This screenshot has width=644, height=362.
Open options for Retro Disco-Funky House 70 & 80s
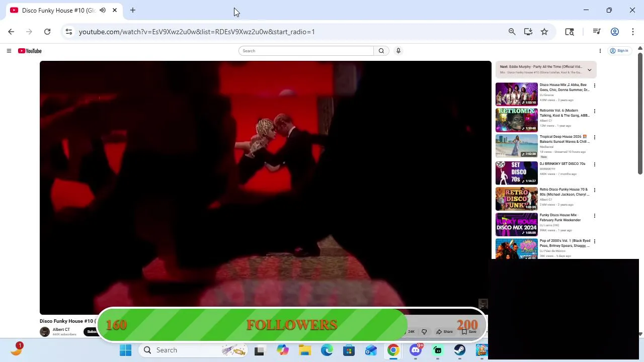coord(594,190)
